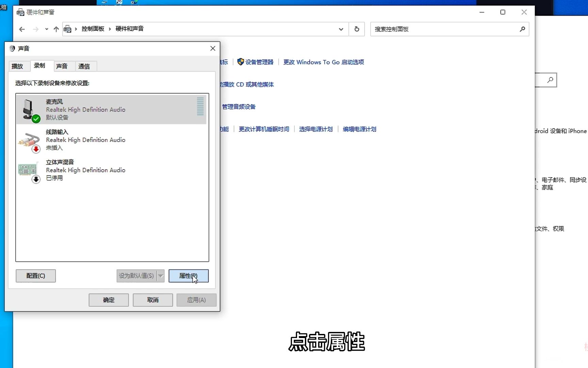Click the shield icon beside 设备管理器
Image resolution: width=588 pixels, height=368 pixels.
tap(241, 62)
